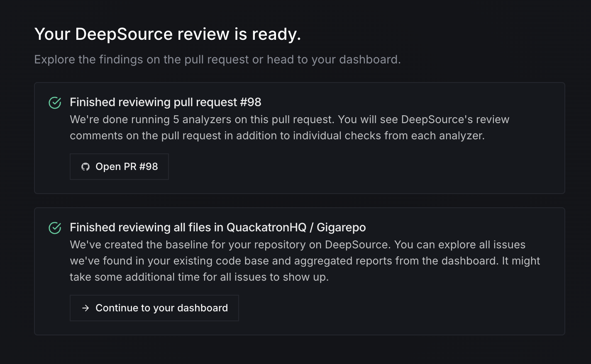
Task: Click the green checkmark beside QuackatronHQ / Gigarepo
Action: click(x=55, y=228)
